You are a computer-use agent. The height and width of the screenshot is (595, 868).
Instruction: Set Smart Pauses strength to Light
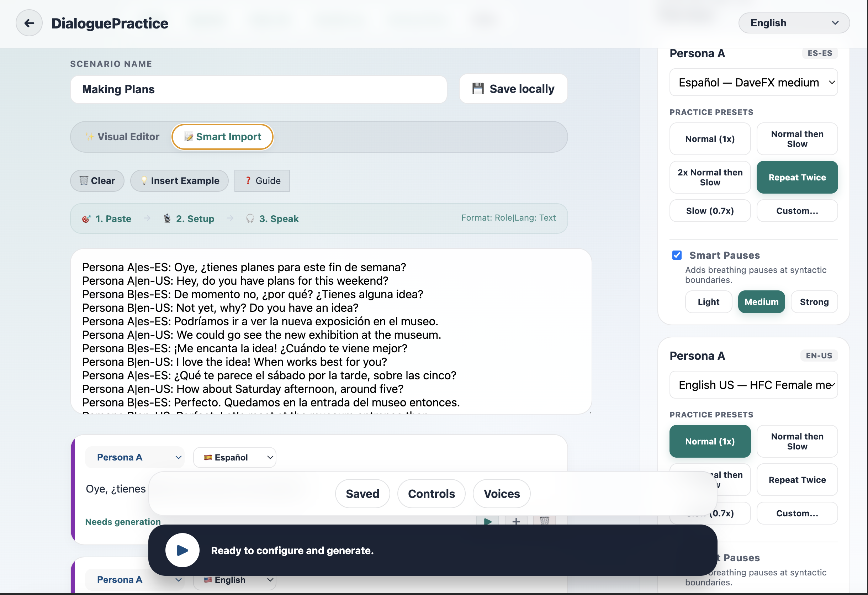click(709, 302)
